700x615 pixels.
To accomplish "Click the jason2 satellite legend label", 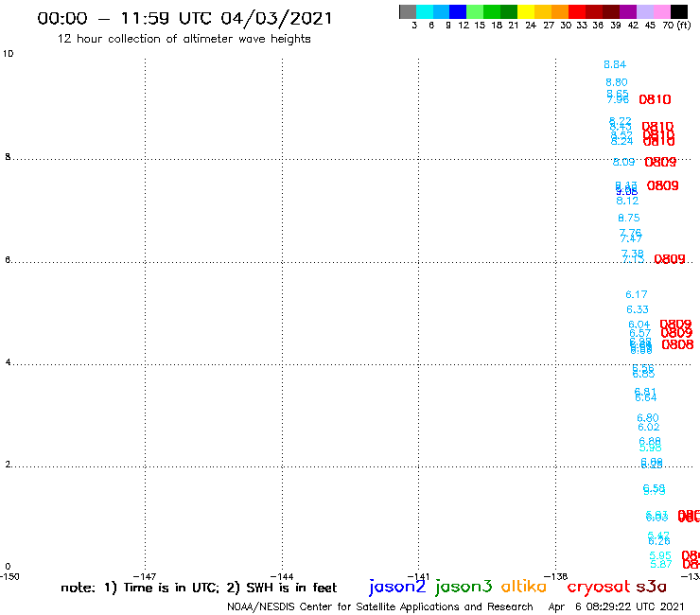I will [397, 587].
